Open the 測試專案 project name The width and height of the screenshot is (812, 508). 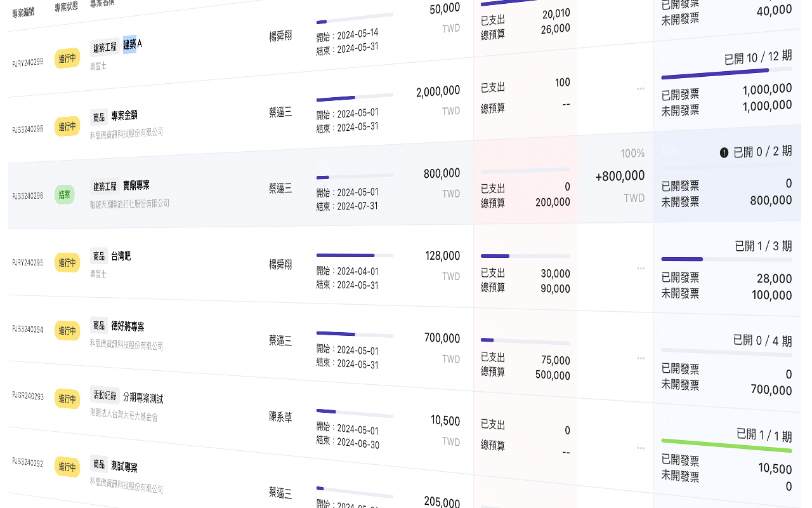pyautogui.click(x=124, y=467)
